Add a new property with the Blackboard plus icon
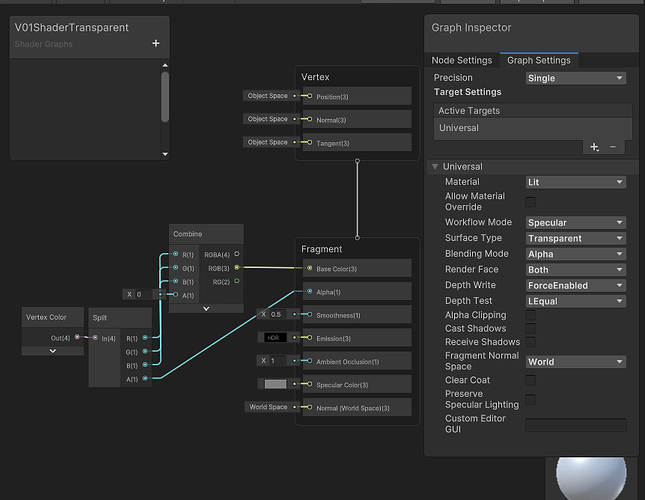This screenshot has height=500, width=645. [x=155, y=43]
